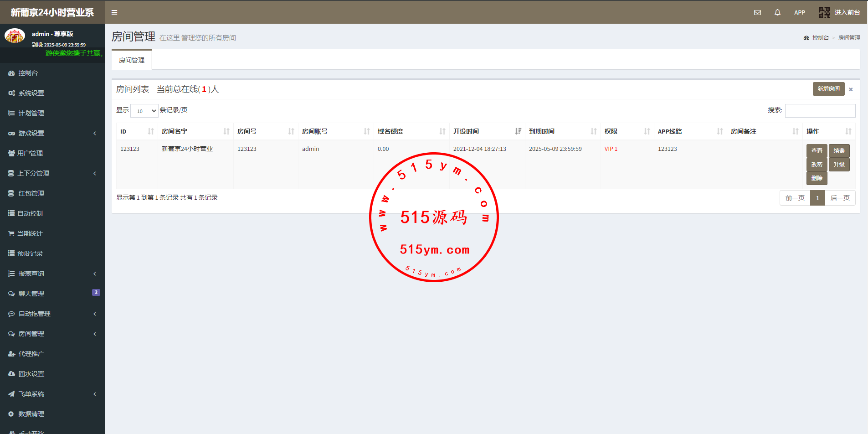This screenshot has width=868, height=434.
Task: Click 查看 button for room 123123
Action: pos(817,151)
